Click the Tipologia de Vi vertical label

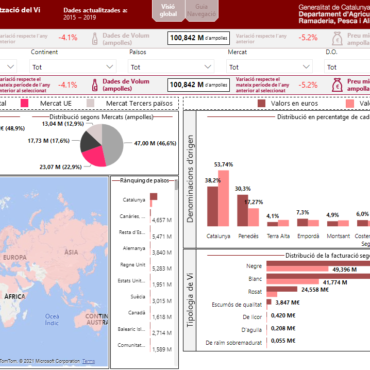(x=190, y=300)
